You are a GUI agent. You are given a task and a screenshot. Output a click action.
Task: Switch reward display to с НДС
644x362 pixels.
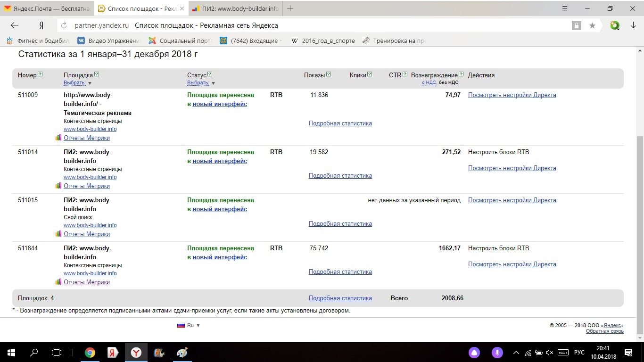(429, 82)
